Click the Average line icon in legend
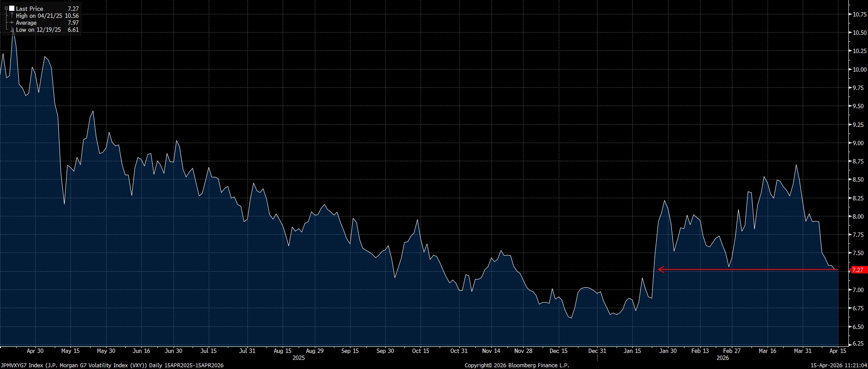Screen dimensions: 868x369 tap(12, 23)
